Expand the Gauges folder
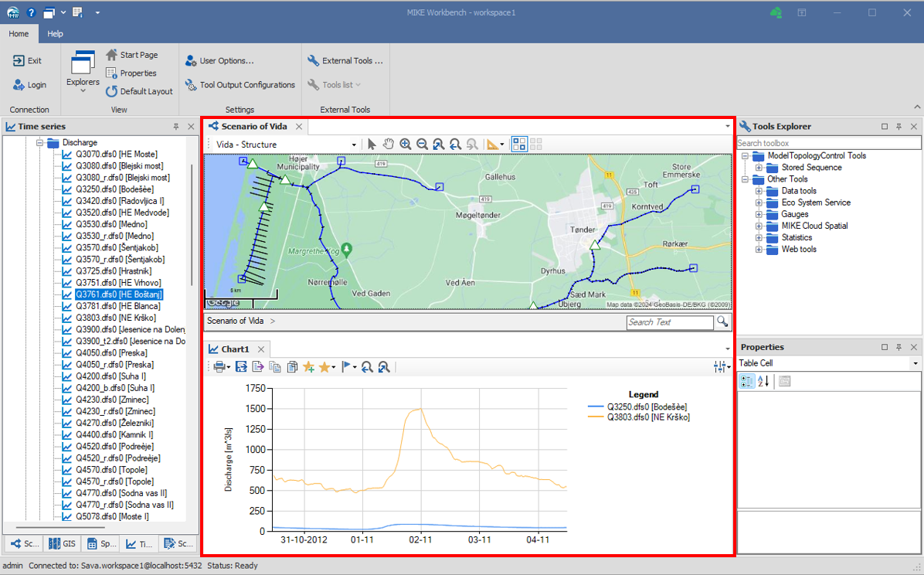The height and width of the screenshot is (575, 924). pyautogui.click(x=759, y=215)
